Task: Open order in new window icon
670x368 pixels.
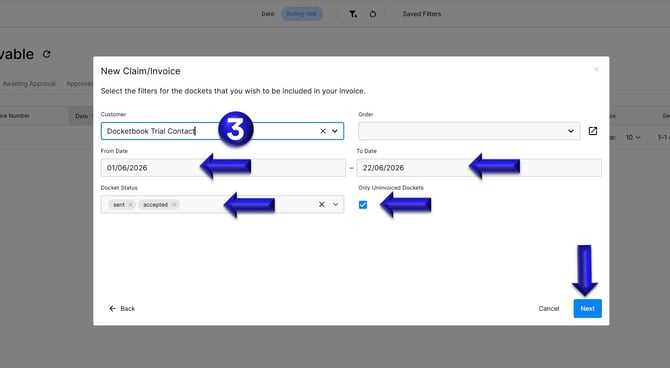Action: pos(593,131)
